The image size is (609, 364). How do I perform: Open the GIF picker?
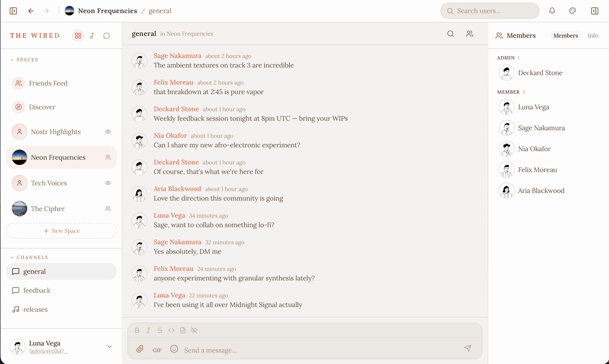157,350
